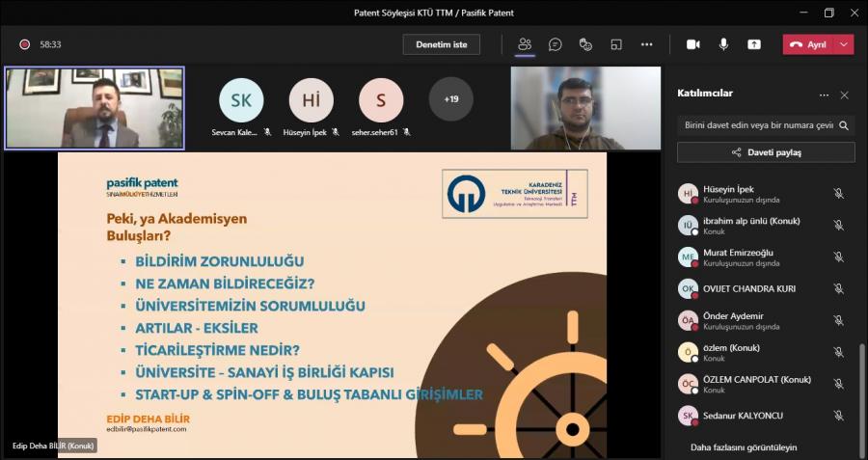Toggle the microphone mute
The image size is (868, 460).
click(723, 44)
